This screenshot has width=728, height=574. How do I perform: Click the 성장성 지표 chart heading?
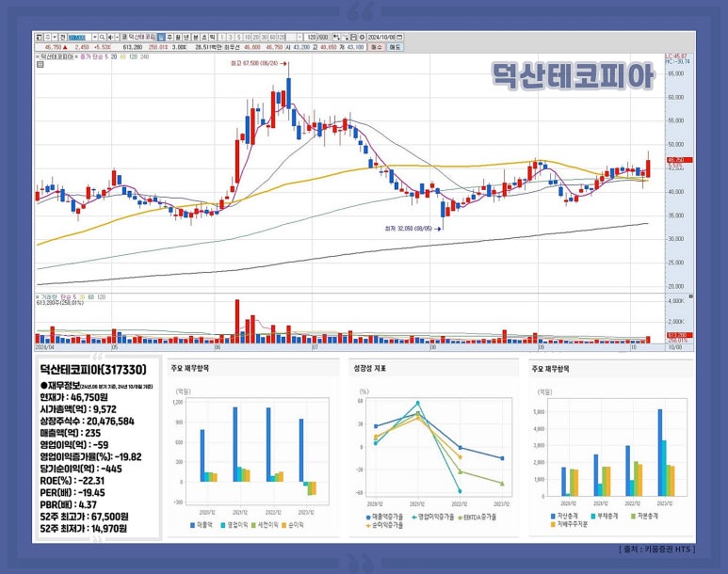369,369
